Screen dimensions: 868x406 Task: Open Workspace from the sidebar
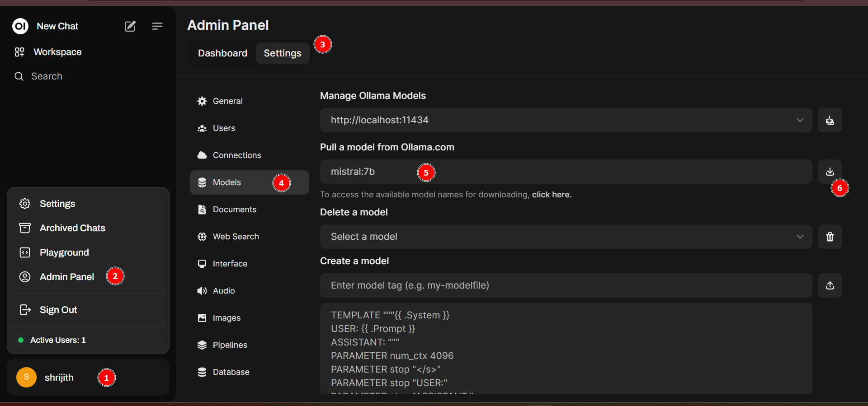tap(57, 52)
